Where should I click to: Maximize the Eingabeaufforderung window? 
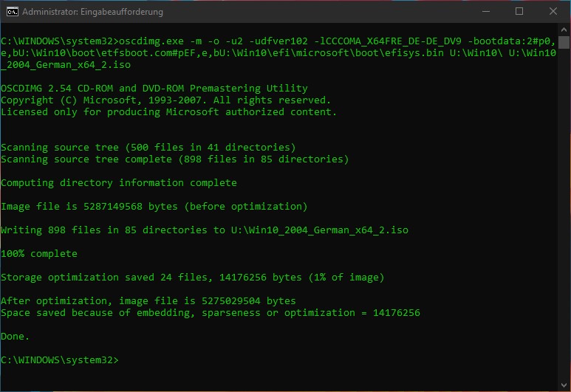(x=519, y=11)
